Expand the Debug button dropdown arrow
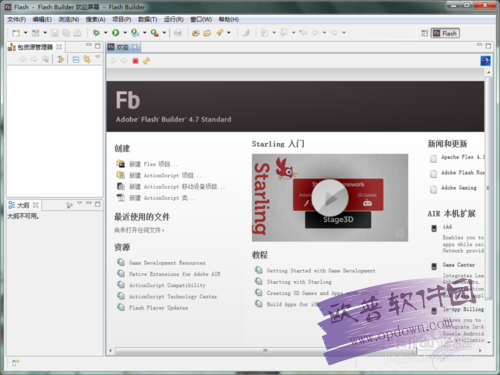 coord(106,33)
